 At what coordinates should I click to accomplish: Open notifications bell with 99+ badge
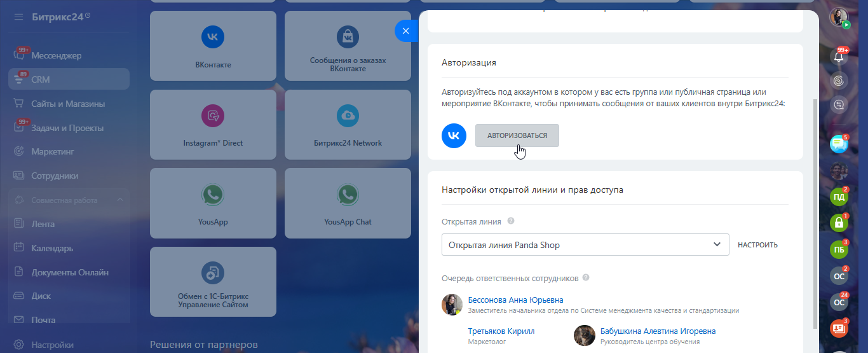point(839,56)
